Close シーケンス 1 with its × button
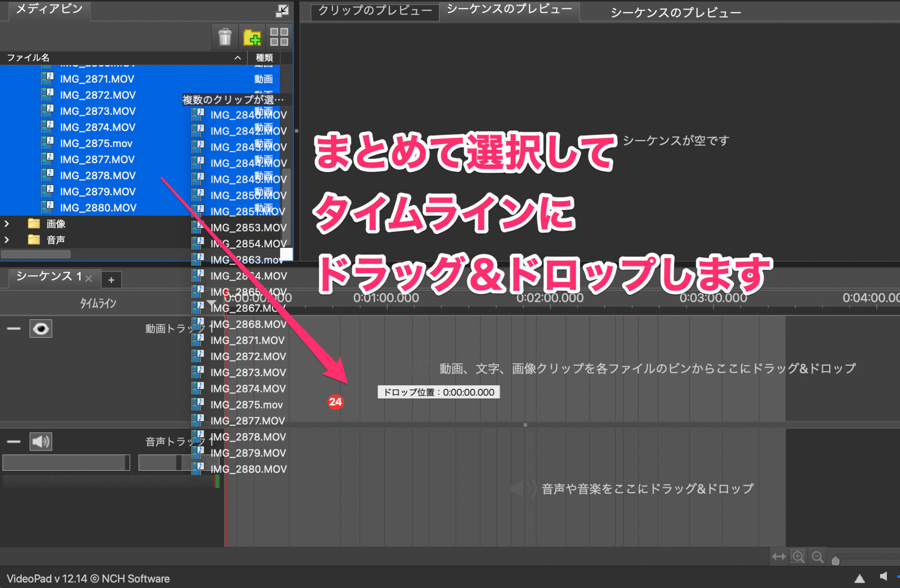This screenshot has height=588, width=900. 88,279
